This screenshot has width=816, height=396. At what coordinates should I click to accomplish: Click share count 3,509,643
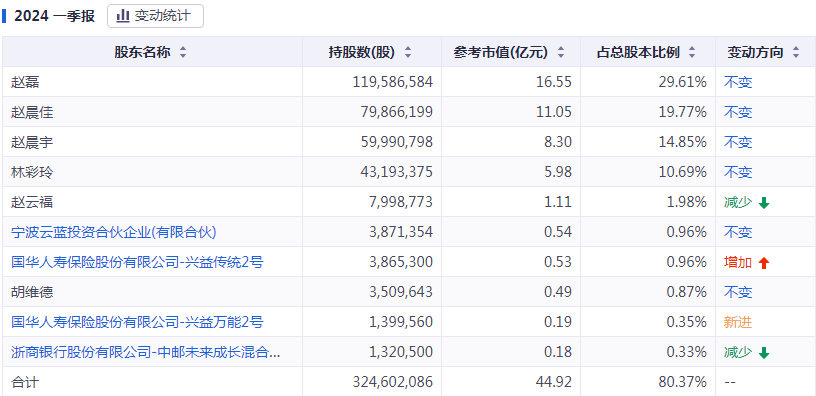(x=401, y=292)
